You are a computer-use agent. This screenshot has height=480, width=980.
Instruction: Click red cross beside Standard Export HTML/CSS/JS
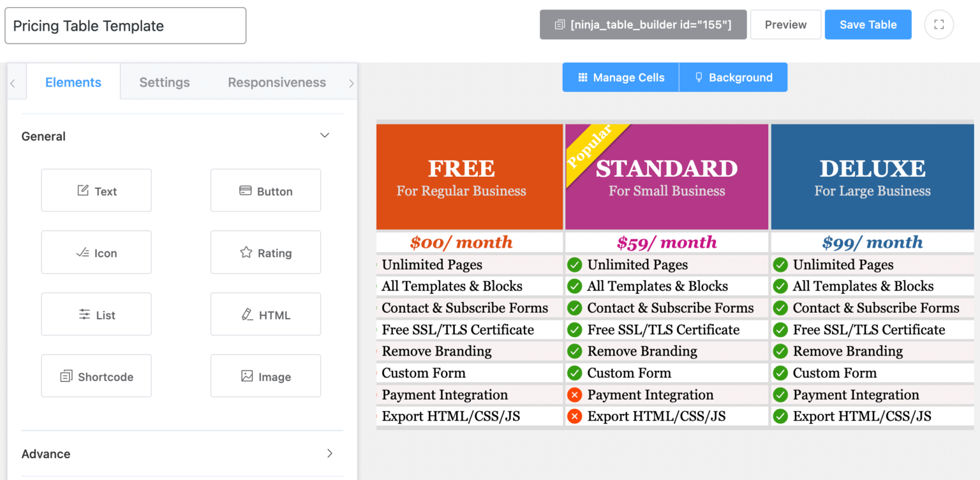tap(575, 417)
